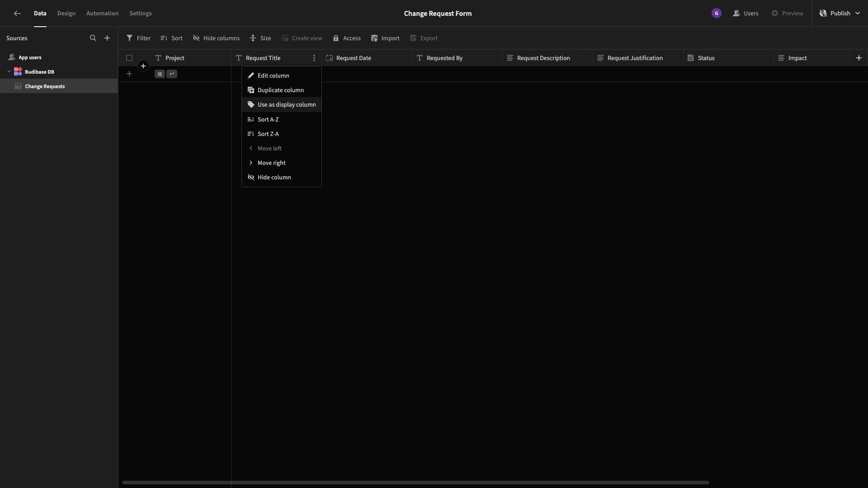Select the Impact column header
The image size is (868, 488).
tap(812, 58)
